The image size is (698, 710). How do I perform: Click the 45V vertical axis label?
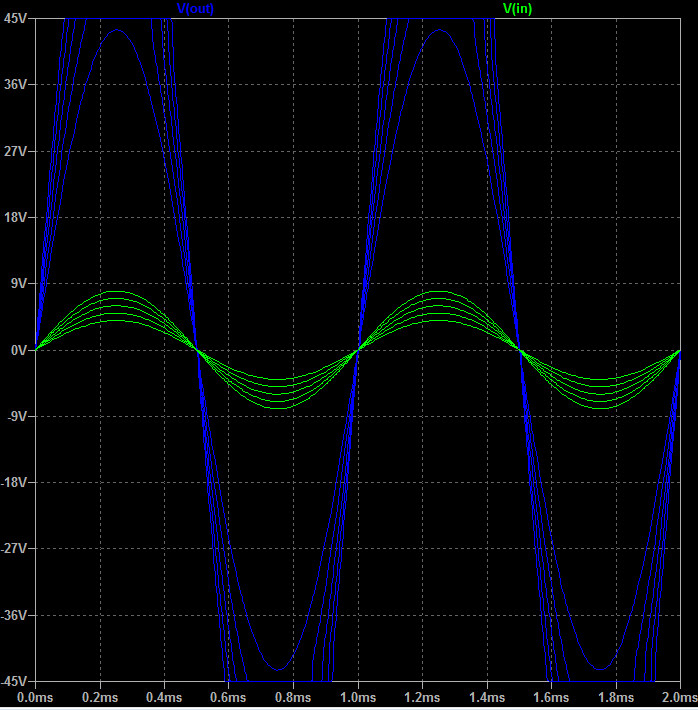(15, 19)
